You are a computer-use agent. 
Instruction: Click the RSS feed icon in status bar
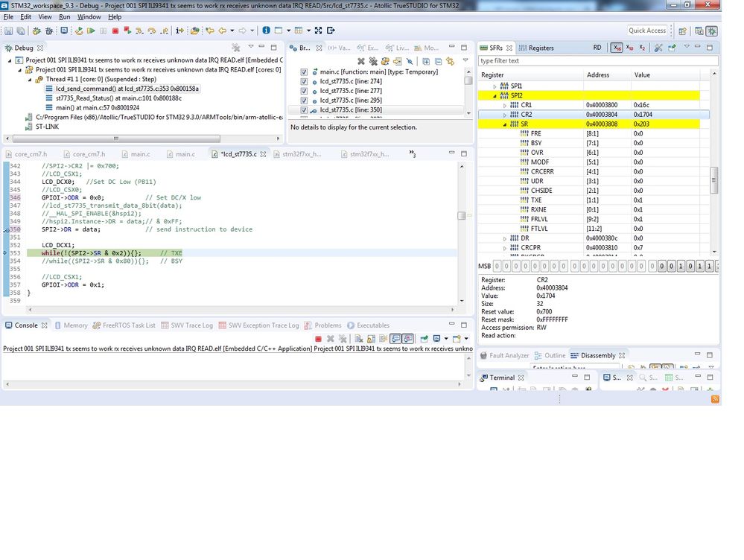tap(715, 400)
